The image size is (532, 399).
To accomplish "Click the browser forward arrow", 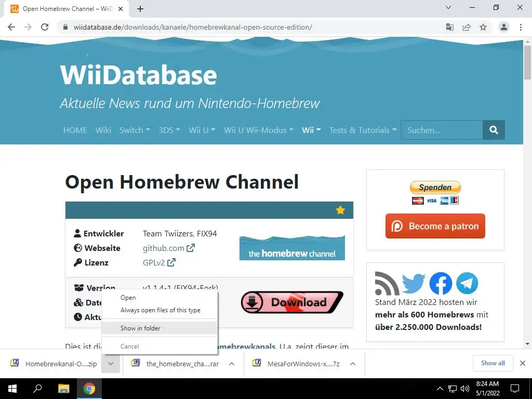I will click(28, 27).
